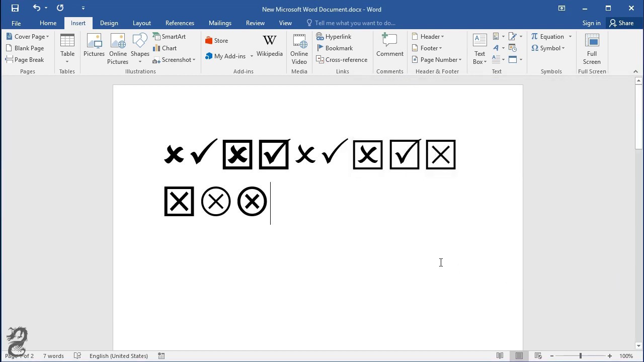This screenshot has height=362, width=644.
Task: Click the Tell me what you want to do box
Action: click(351, 23)
